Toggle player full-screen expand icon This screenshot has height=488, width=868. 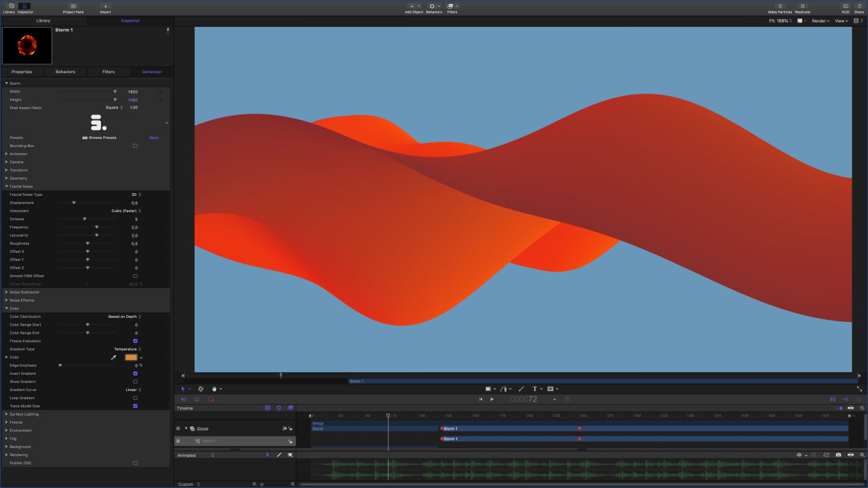[860, 389]
